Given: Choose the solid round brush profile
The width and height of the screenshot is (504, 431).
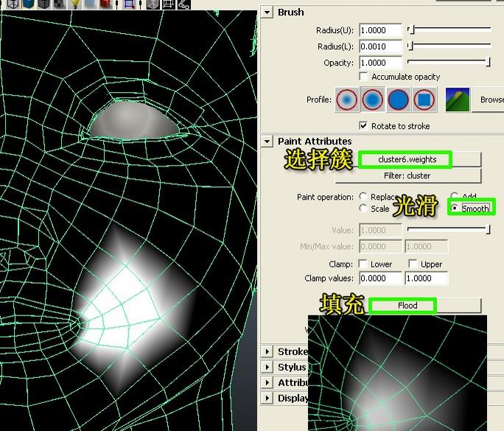Looking at the screenshot, I should [x=399, y=99].
